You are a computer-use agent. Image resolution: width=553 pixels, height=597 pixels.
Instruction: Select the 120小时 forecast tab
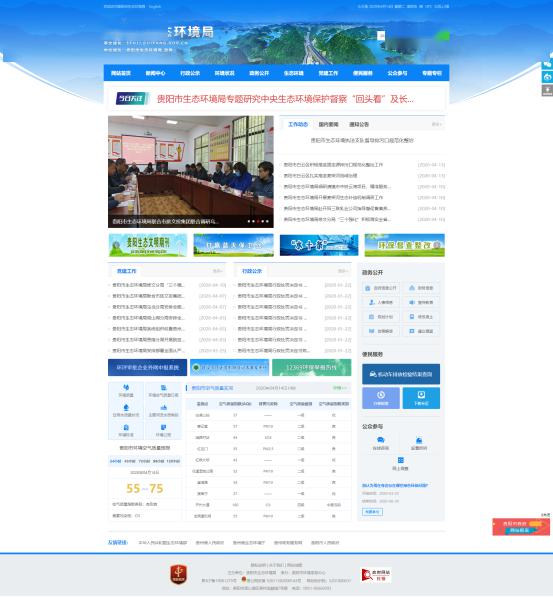click(173, 461)
